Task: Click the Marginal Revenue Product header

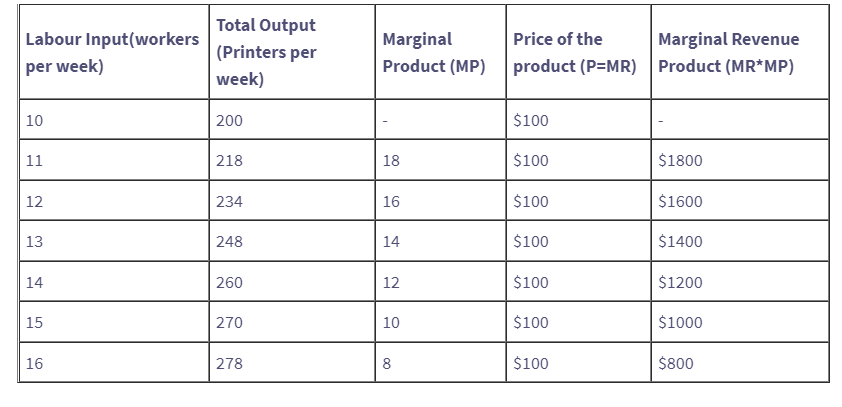Action: click(728, 53)
